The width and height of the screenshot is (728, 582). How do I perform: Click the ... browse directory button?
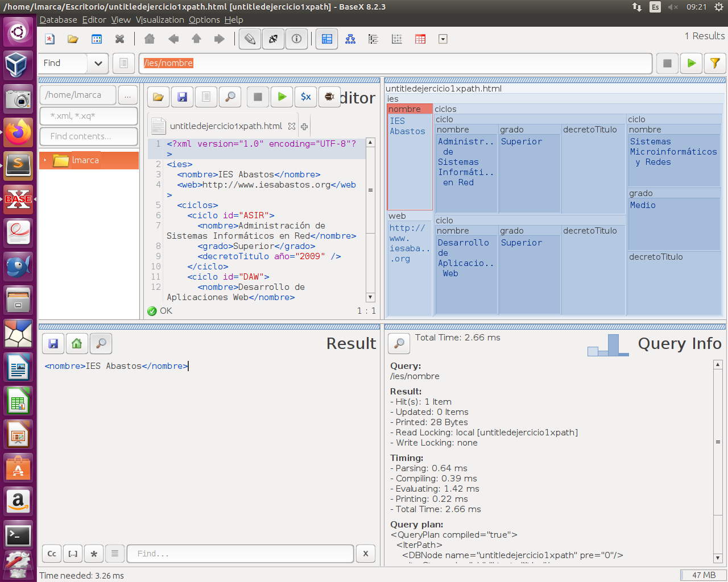(127, 95)
